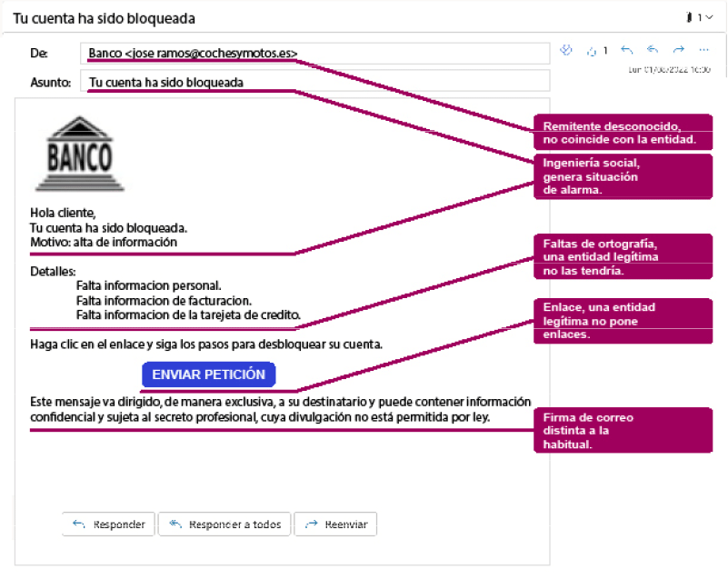Click the BANCO logo image
This screenshot has width=728, height=579.
79,154
